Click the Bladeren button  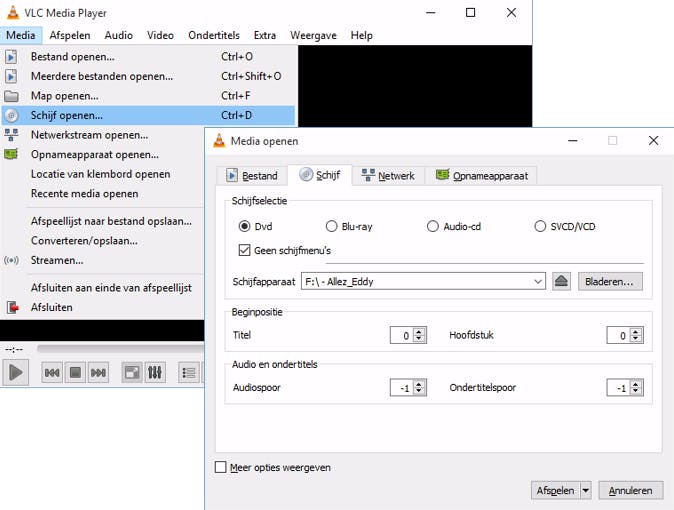click(610, 282)
